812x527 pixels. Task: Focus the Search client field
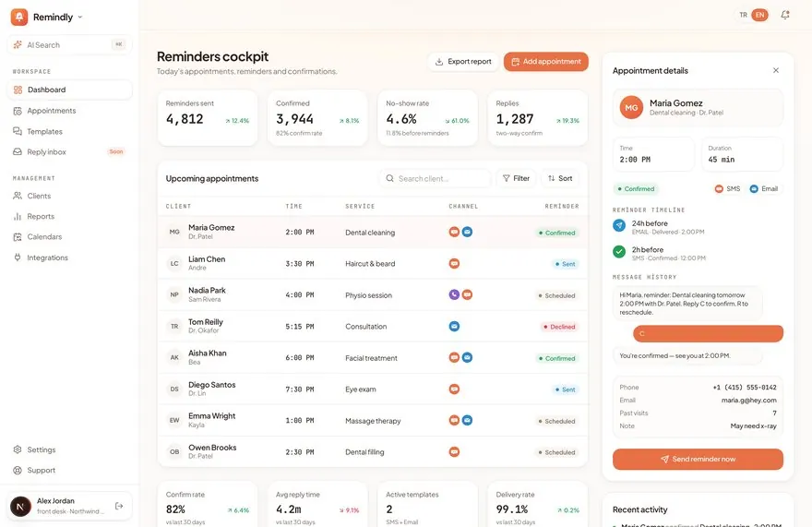[435, 178]
